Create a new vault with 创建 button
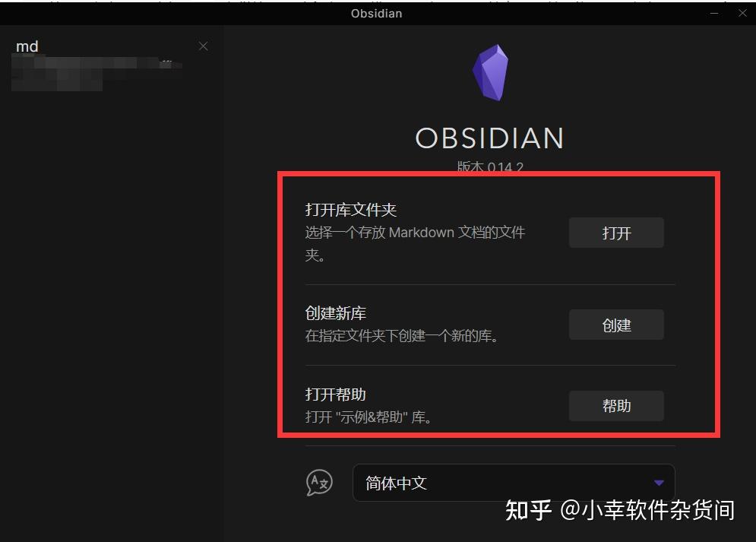This screenshot has height=542, width=756. [616, 325]
